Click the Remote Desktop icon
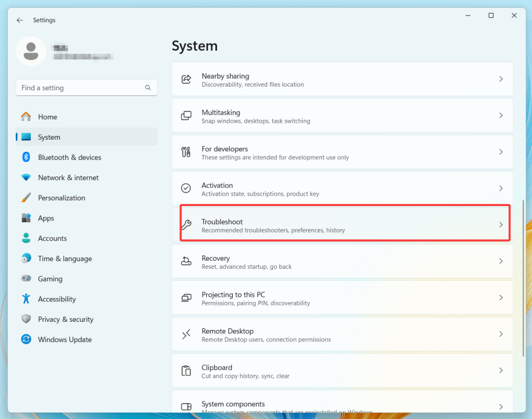Screen dimensions: 532x419 click(x=186, y=334)
